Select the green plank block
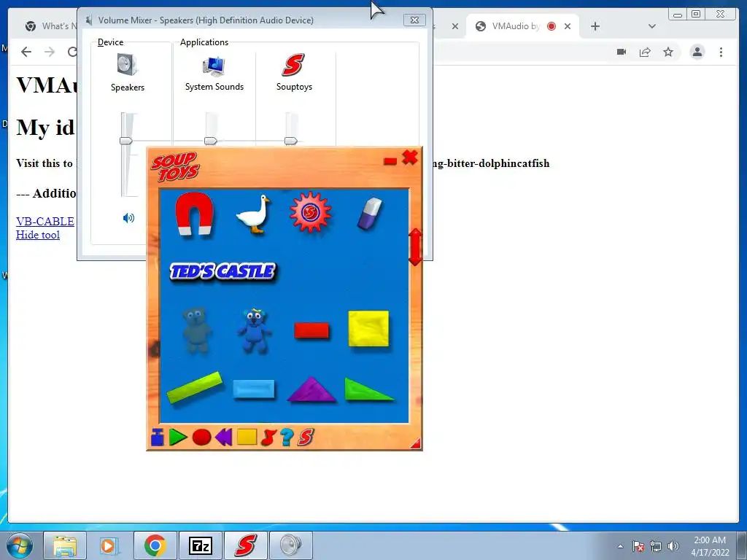Viewport: 747px width, 560px height. click(195, 387)
